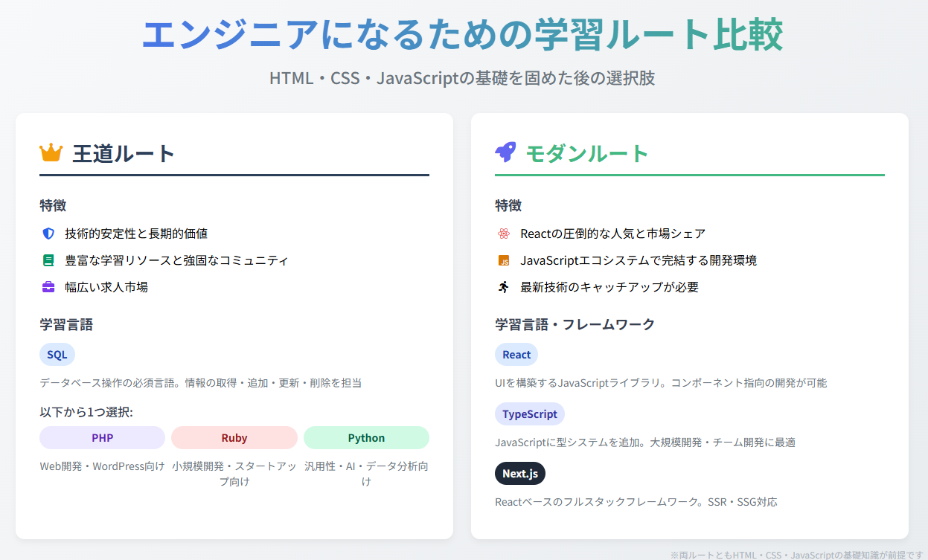Screen dimensions: 928x560
Task: Click the text 幅広い求人市場
Action: click(106, 287)
